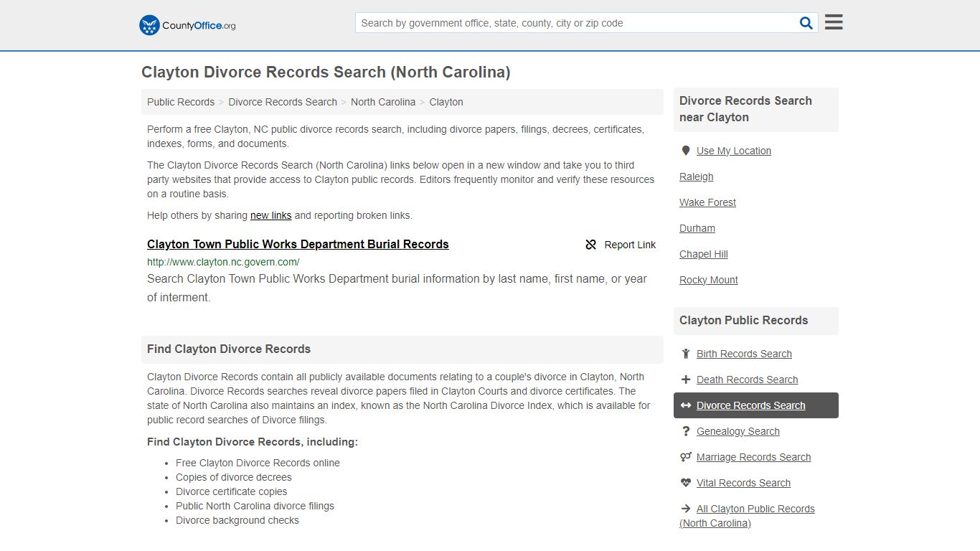Go to Marriage Records Search
Viewport: 980px width, 551px height.
click(753, 457)
